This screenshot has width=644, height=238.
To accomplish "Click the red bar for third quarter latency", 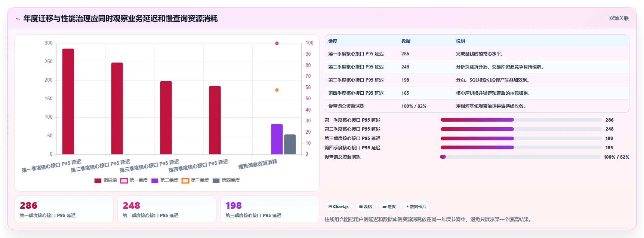I will click(x=166, y=118).
